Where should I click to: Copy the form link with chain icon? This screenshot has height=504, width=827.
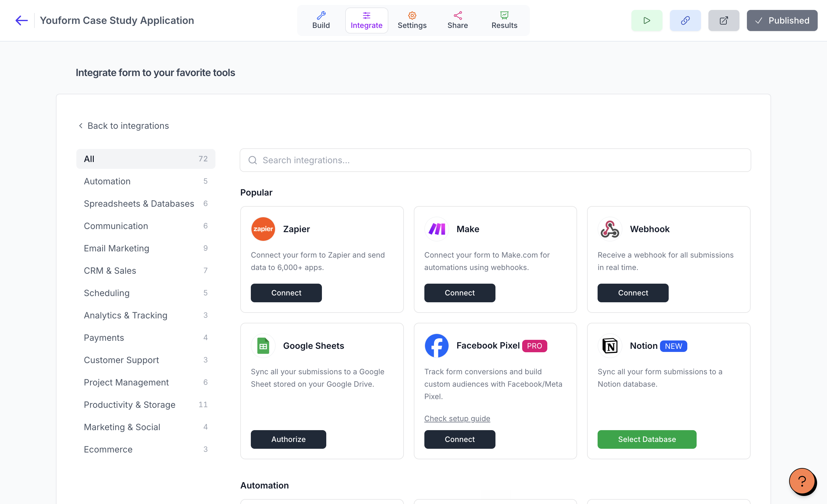coord(685,20)
